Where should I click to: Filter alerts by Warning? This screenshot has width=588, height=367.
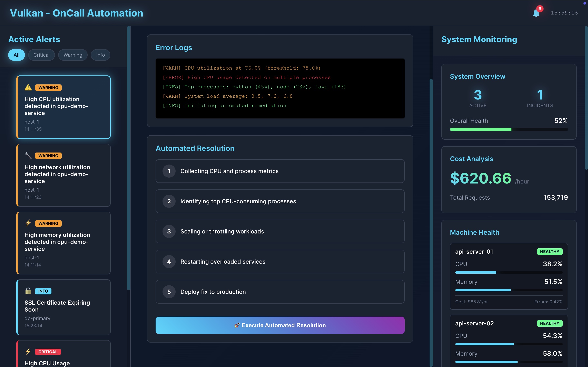point(73,55)
